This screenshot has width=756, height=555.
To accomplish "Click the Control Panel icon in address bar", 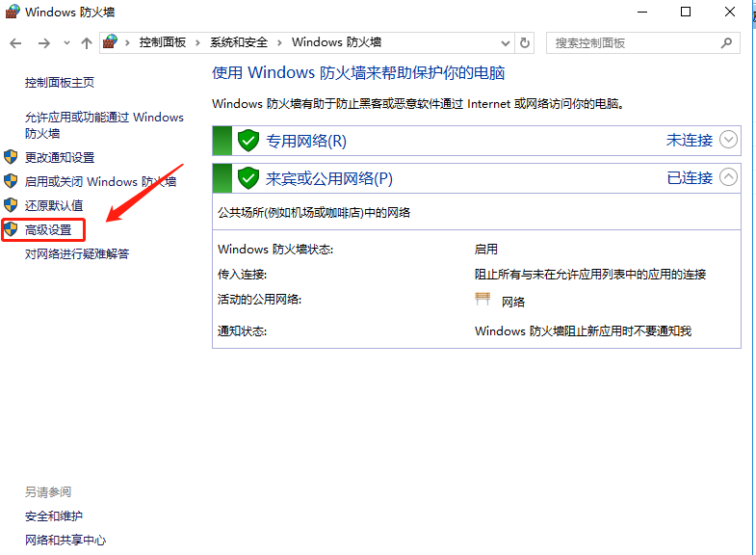I will (x=111, y=42).
